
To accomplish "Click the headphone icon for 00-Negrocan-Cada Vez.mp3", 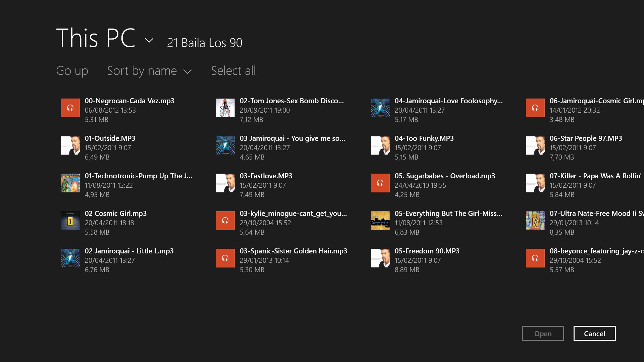I will tap(70, 108).
